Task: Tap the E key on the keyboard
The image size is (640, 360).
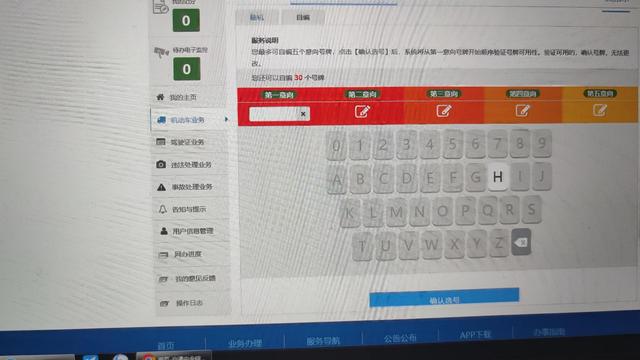Action: coord(430,178)
